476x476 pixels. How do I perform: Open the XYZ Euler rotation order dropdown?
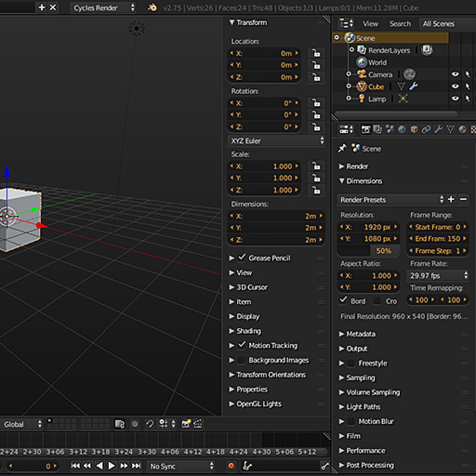point(276,140)
